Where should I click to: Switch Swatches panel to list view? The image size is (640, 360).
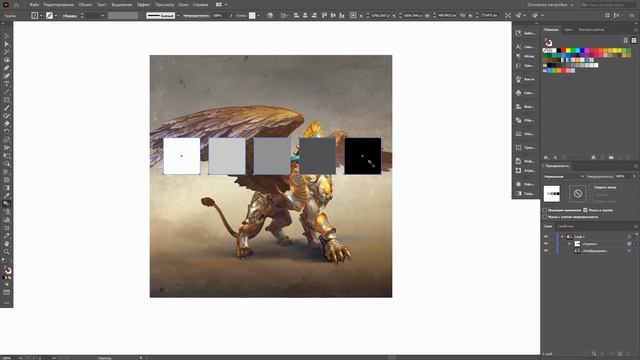626,40
